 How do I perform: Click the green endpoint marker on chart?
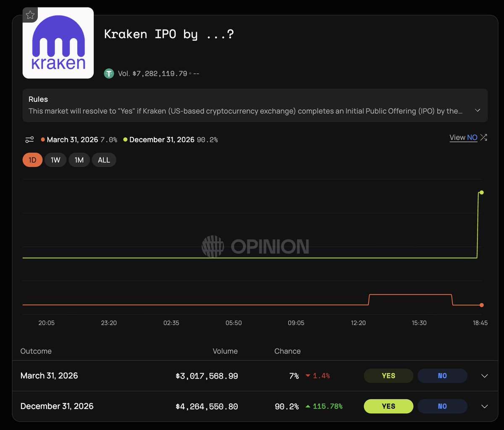[481, 193]
